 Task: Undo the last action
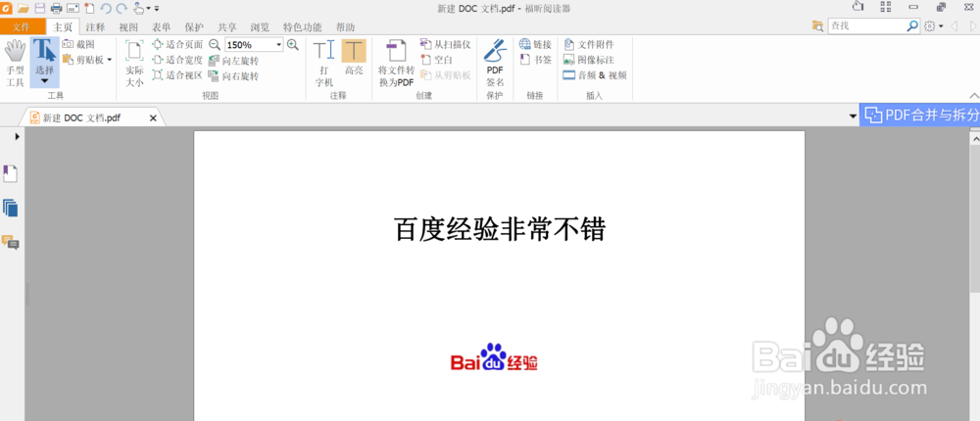tap(106, 8)
